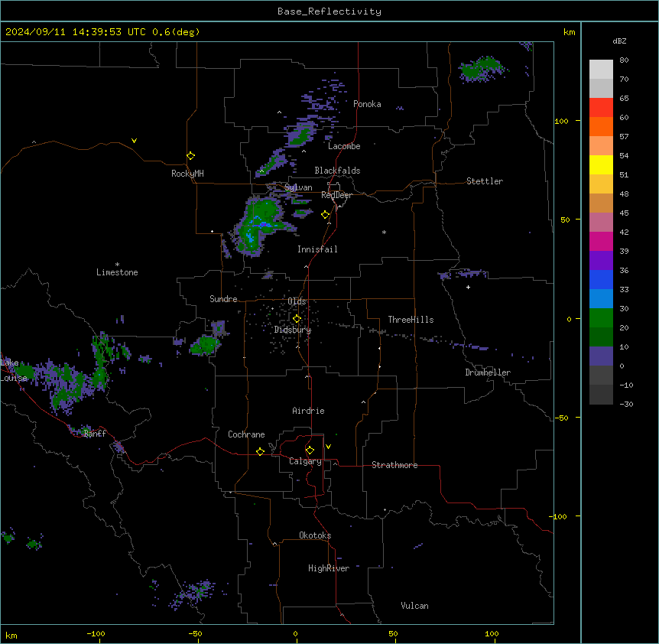Click the green echo in the top-right corner
The image size is (659, 644).
(481, 69)
